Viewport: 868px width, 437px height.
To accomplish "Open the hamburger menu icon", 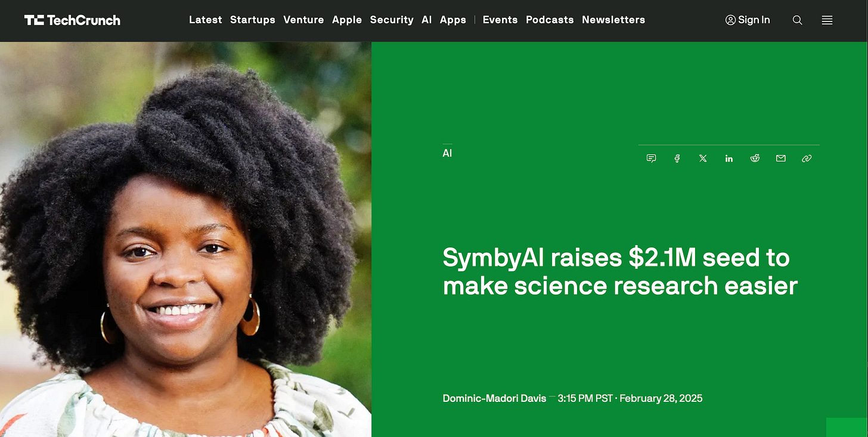I will pos(827,20).
